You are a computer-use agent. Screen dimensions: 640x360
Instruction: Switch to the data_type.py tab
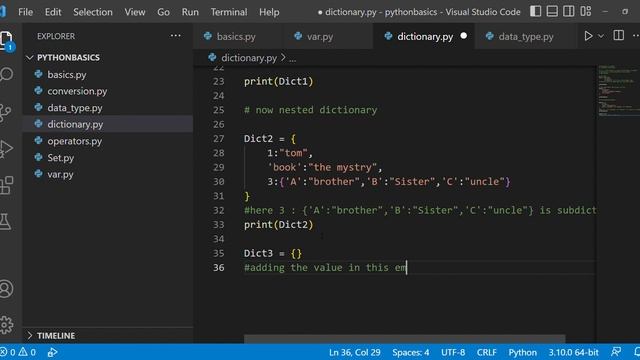(x=526, y=36)
